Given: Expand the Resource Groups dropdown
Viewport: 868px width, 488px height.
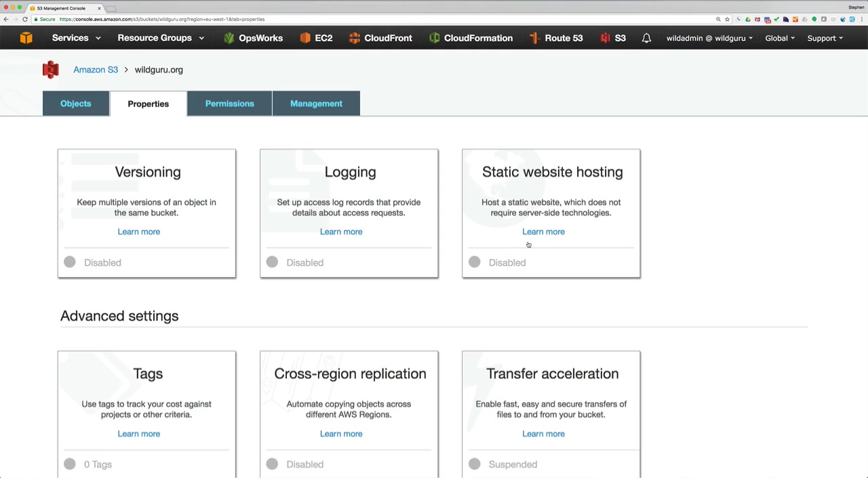Looking at the screenshot, I should click(x=161, y=38).
